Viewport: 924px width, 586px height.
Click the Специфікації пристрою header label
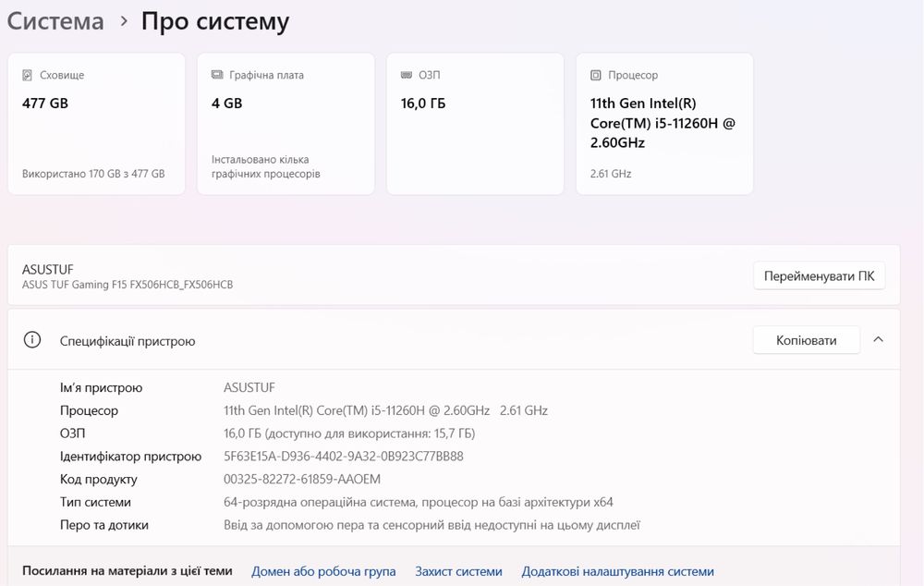pyautogui.click(x=128, y=341)
